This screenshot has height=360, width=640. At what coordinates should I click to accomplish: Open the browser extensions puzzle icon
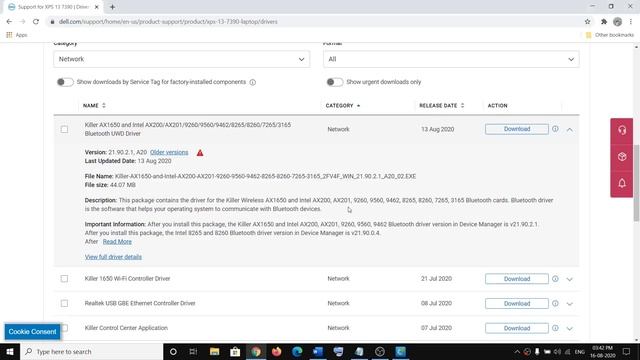tap(604, 22)
